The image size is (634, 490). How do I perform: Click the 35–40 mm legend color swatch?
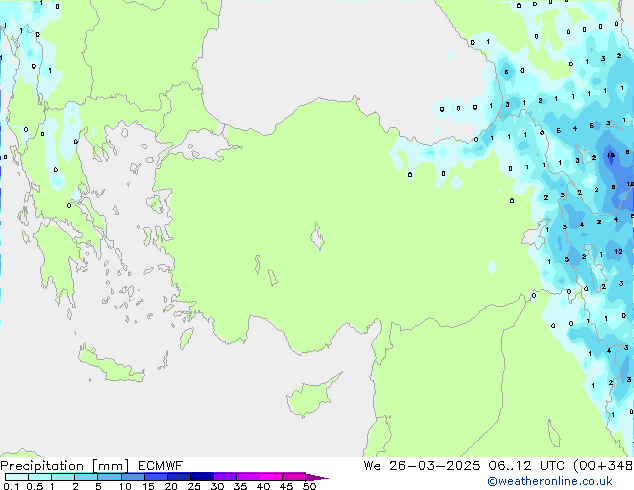(248, 477)
